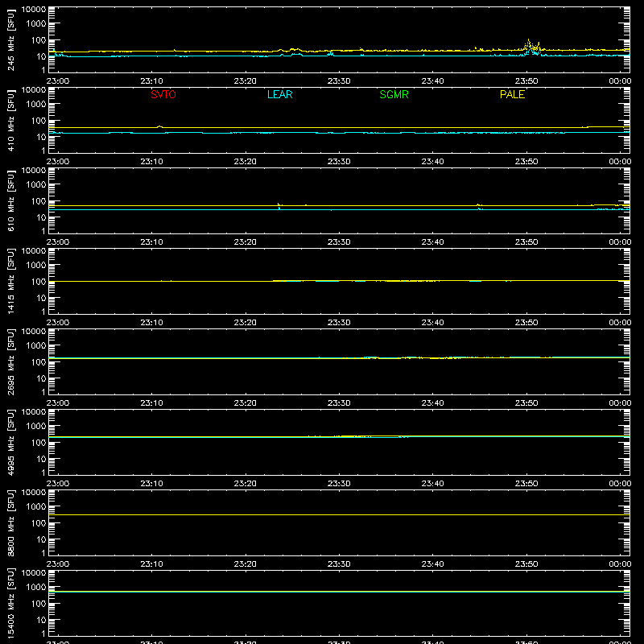Viewport: 644px width, 644px height.
Task: Click the 245 MHz [SFU] axis label
Action: 10,39
